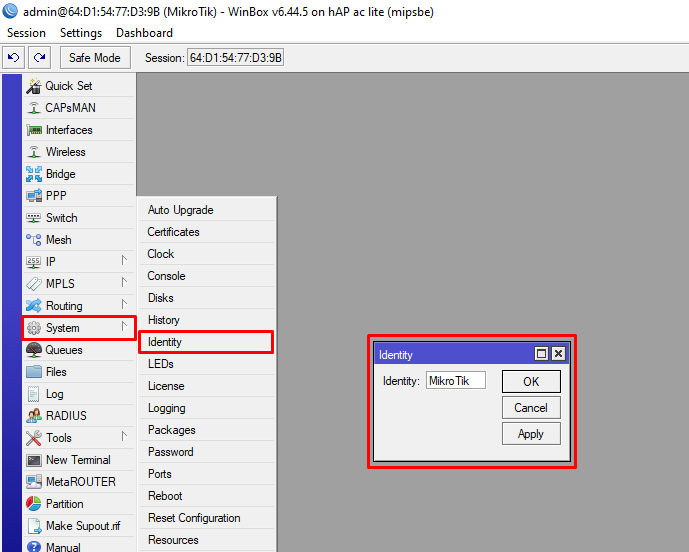Open the Settings menu in menu bar
The width and height of the screenshot is (689, 552).
[81, 33]
